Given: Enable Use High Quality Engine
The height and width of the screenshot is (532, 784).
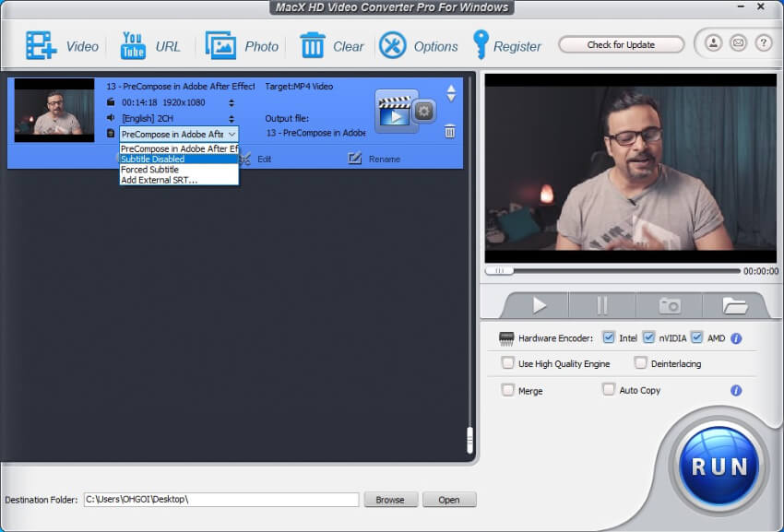Looking at the screenshot, I should point(507,362).
